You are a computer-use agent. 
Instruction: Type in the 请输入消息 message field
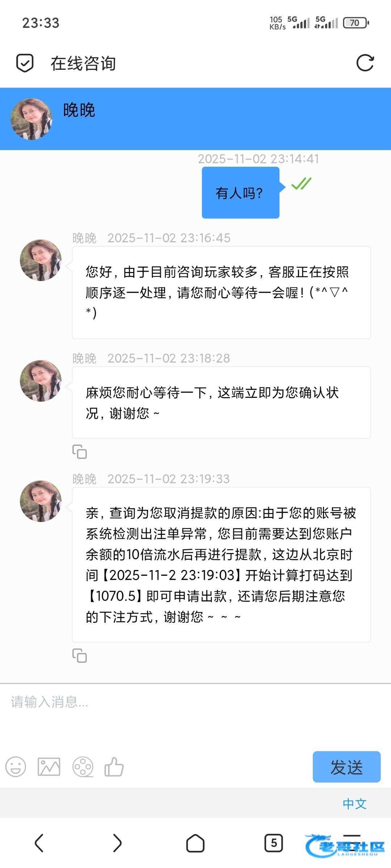tap(195, 709)
